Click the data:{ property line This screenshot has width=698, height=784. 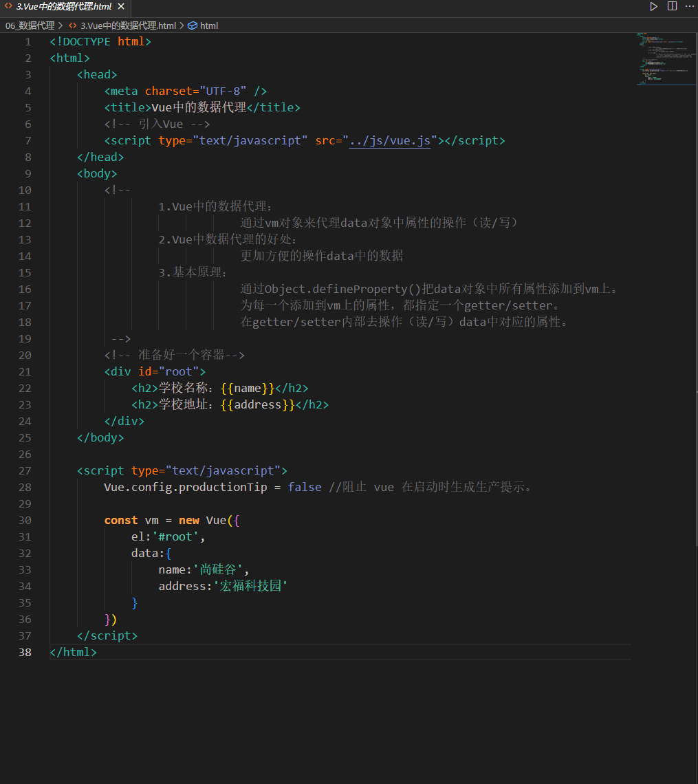151,553
